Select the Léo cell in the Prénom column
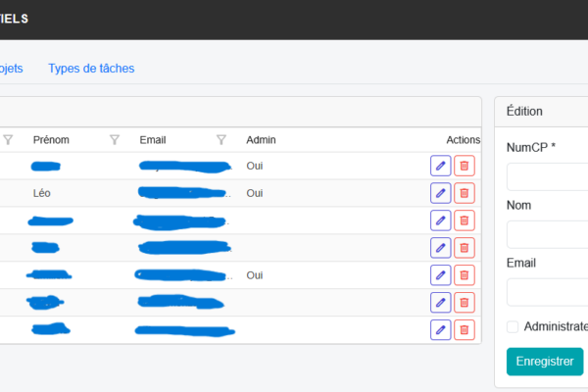Viewport: 588px width, 392px height. tap(41, 193)
